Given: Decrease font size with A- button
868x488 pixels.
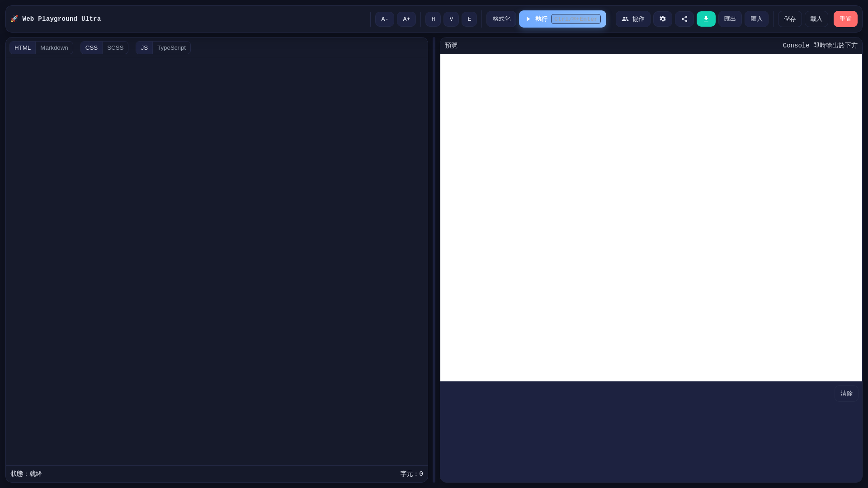Looking at the screenshot, I should [x=385, y=19].
